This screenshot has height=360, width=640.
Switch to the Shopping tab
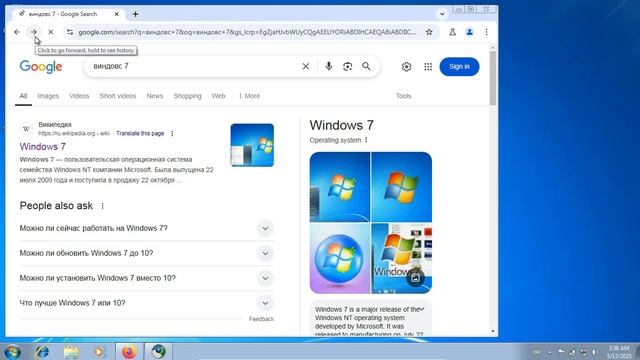tap(187, 96)
